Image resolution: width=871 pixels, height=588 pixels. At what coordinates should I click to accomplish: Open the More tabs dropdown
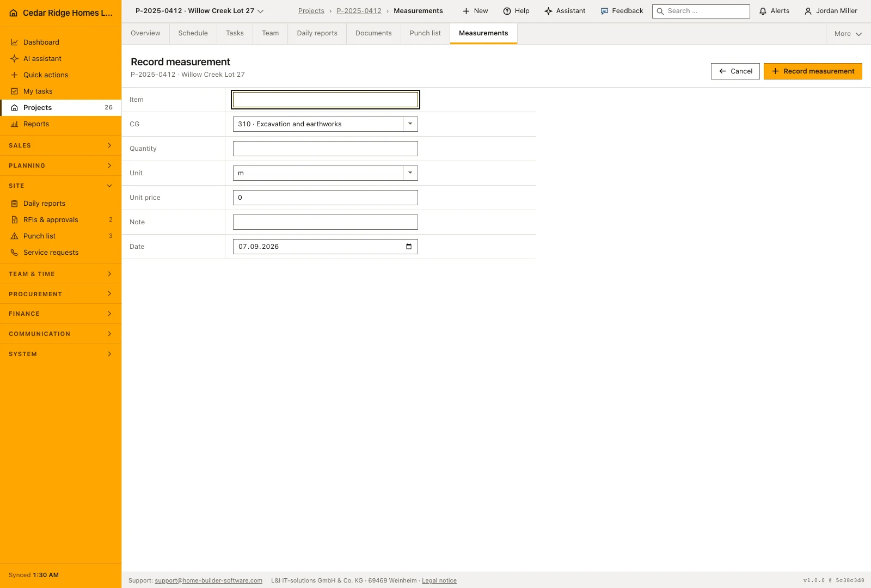(x=848, y=34)
